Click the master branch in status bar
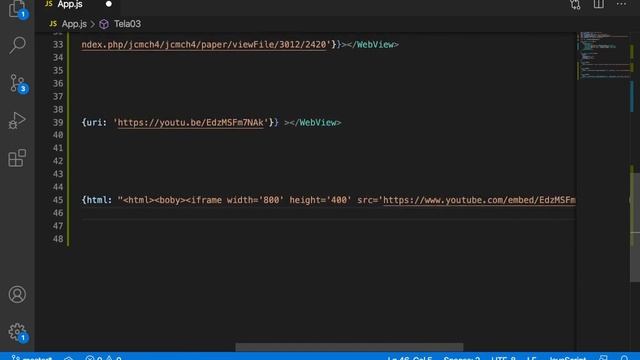This screenshot has height=360, width=640. (32, 358)
